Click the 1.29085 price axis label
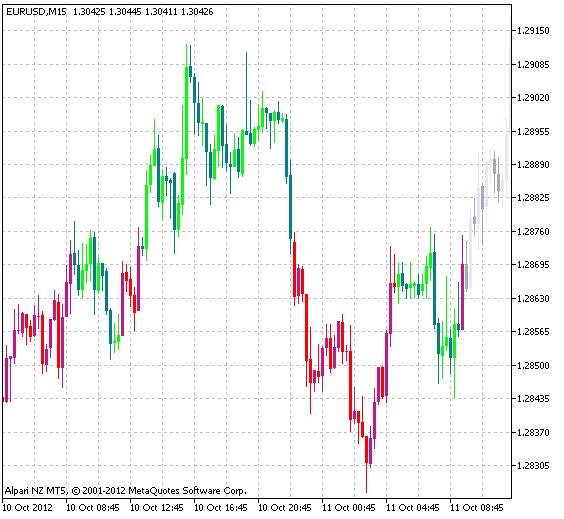Viewport: 564px width, 519px height. click(x=533, y=65)
